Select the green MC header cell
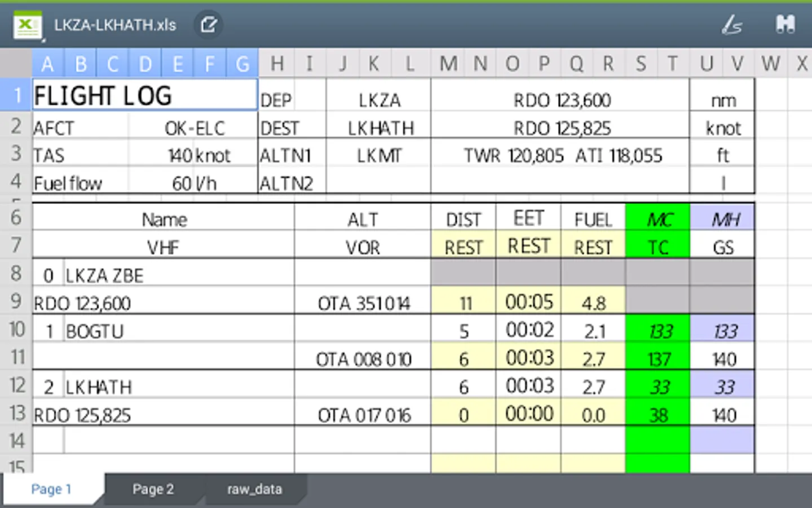Image resolution: width=812 pixels, height=508 pixels. (657, 218)
